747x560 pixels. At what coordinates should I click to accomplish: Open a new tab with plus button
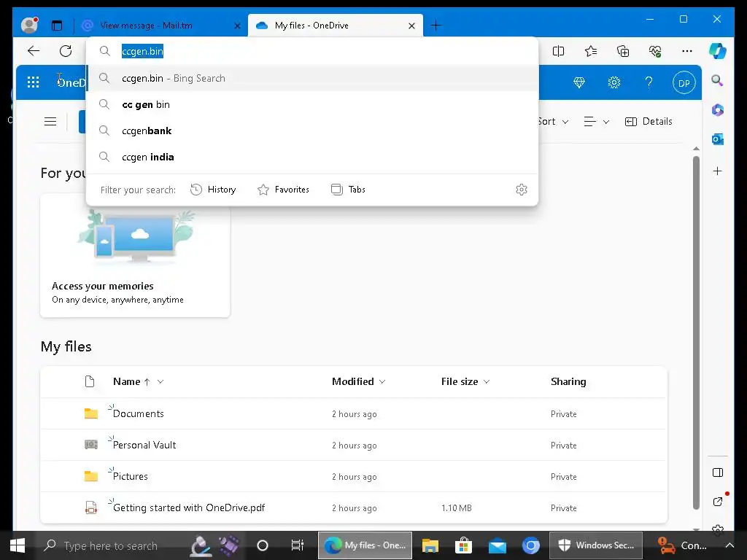(436, 26)
